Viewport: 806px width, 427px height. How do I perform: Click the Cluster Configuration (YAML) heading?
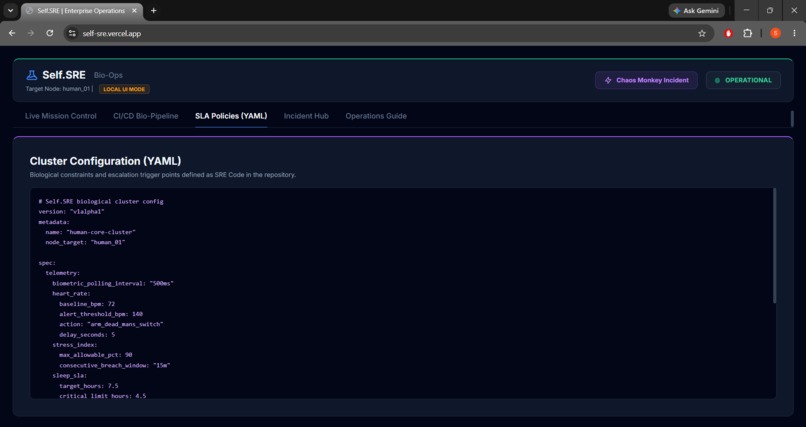pyautogui.click(x=105, y=161)
